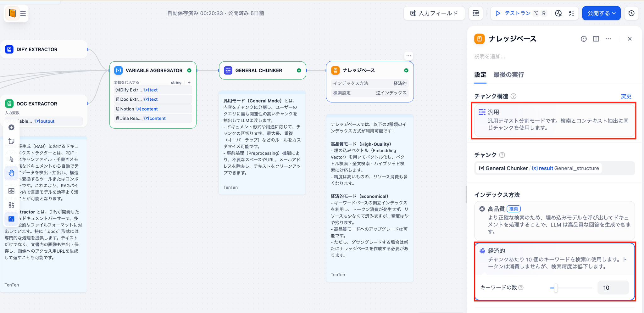Switch to the 最後の実行 tab

[508, 75]
